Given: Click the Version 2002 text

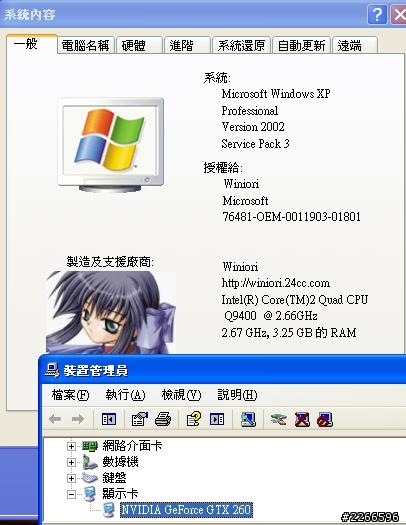Looking at the screenshot, I should point(253,127).
